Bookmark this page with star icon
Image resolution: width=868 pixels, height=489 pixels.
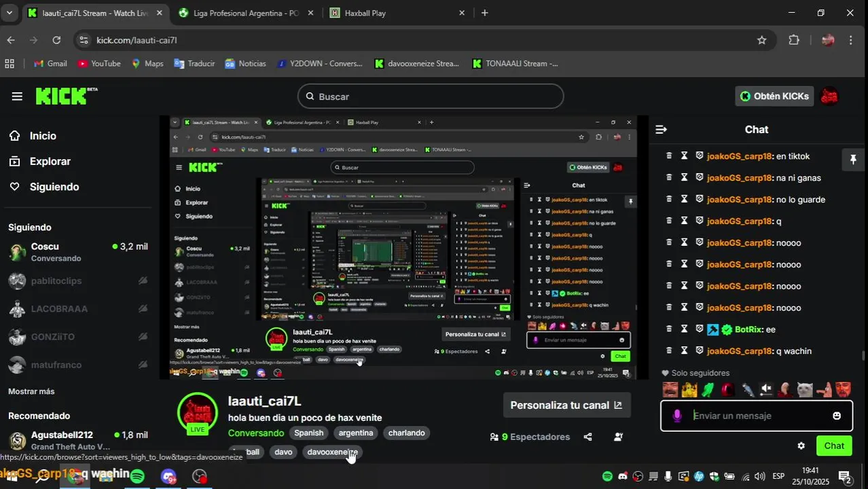coord(762,40)
